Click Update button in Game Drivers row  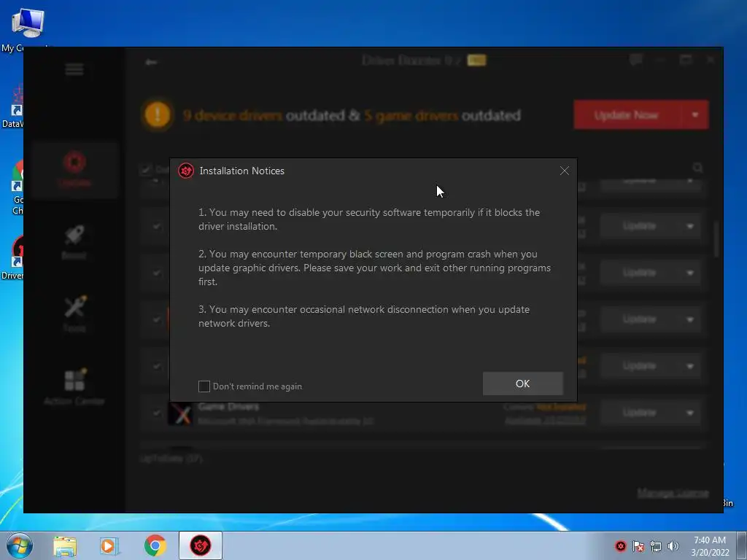tap(639, 413)
